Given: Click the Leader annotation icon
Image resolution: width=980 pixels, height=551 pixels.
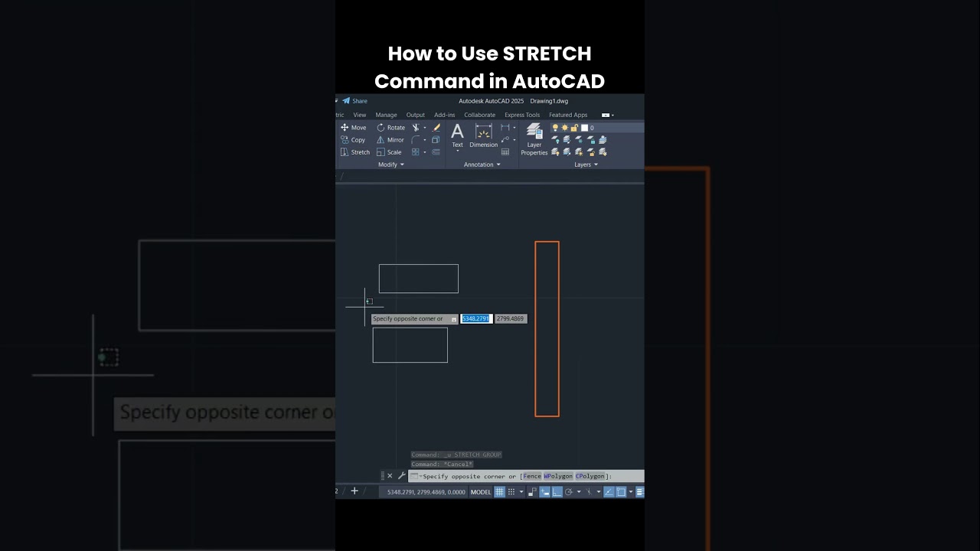Looking at the screenshot, I should pos(505,139).
